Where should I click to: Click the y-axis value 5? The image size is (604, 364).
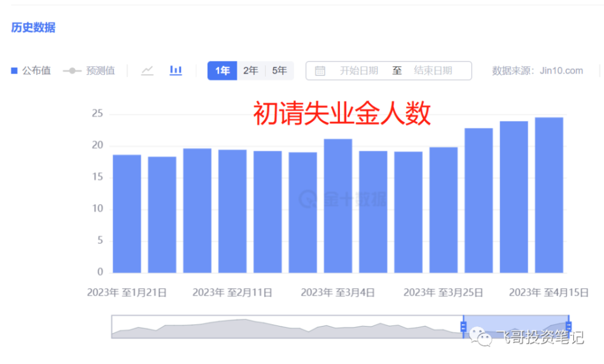coord(100,240)
